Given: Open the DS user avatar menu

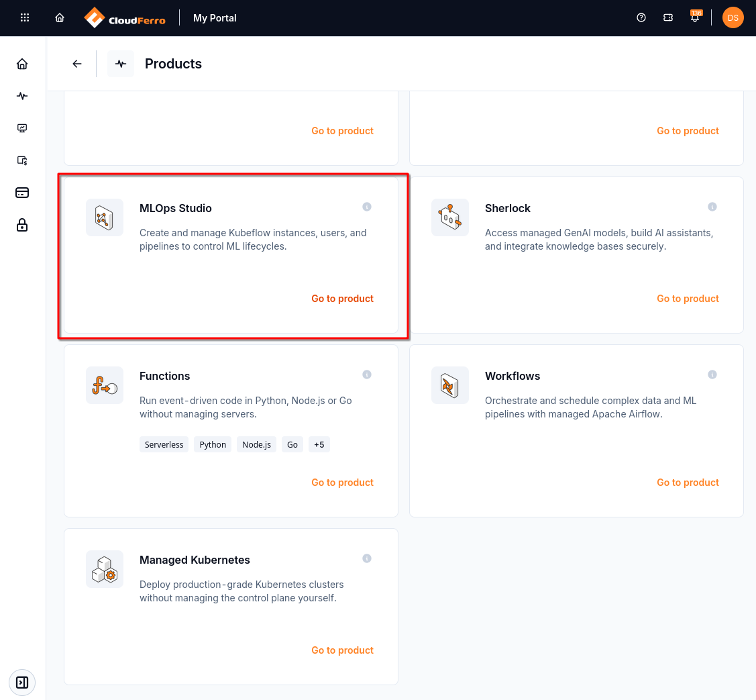Looking at the screenshot, I should [x=733, y=18].
